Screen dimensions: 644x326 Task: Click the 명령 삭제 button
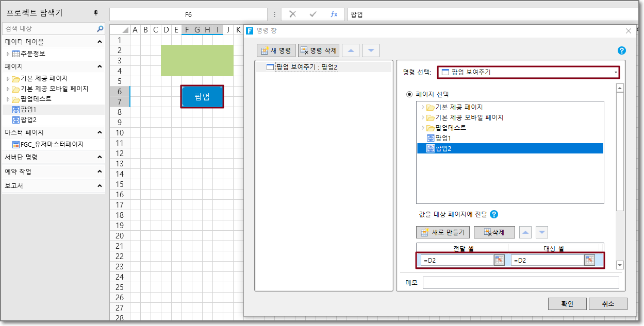pyautogui.click(x=318, y=50)
